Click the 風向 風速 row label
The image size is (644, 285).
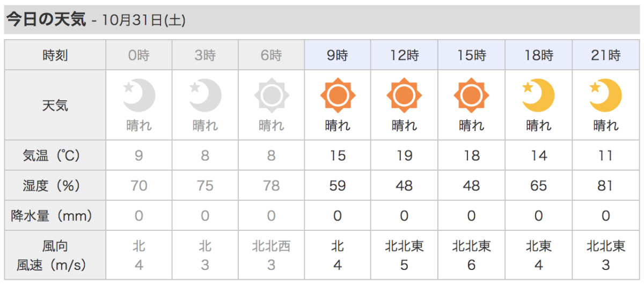(x=55, y=255)
